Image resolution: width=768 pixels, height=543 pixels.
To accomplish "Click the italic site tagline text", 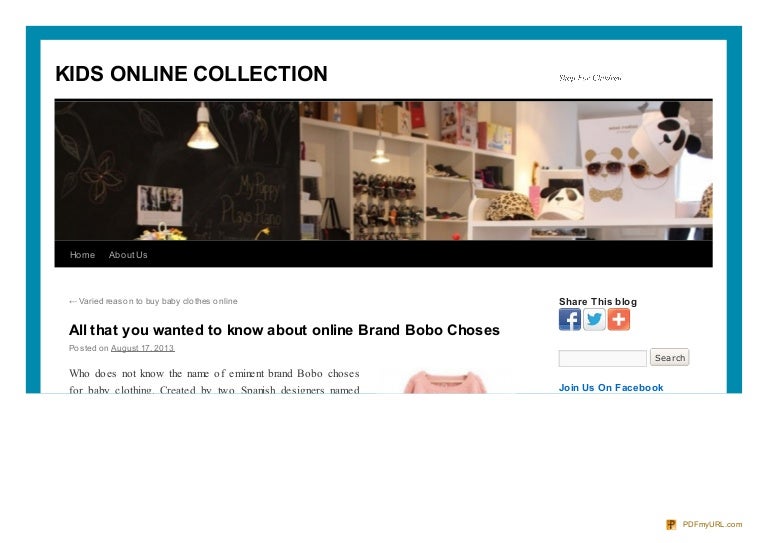I will [590, 78].
